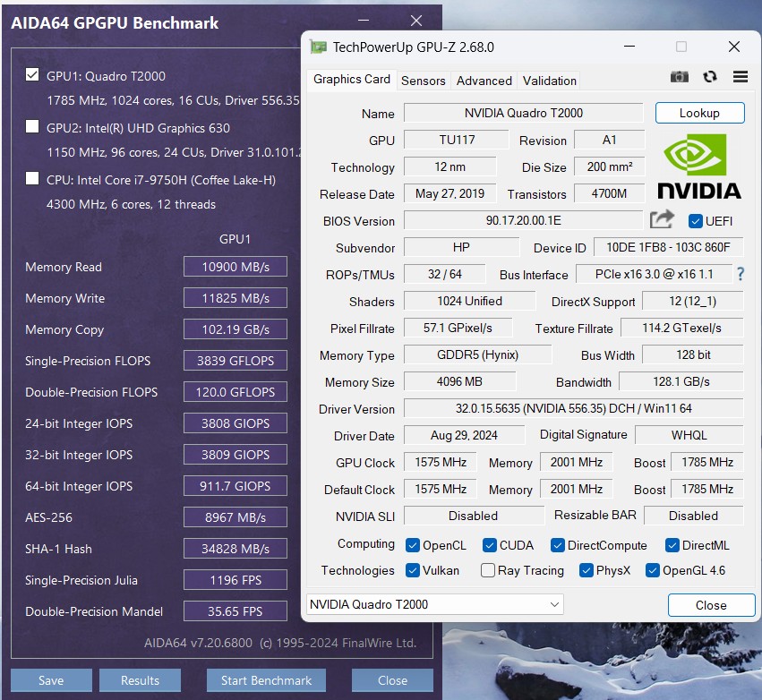Expand the NVIDIA Quadro T2000 GPU dropdown
This screenshot has width=762, height=700.
pyautogui.click(x=435, y=604)
